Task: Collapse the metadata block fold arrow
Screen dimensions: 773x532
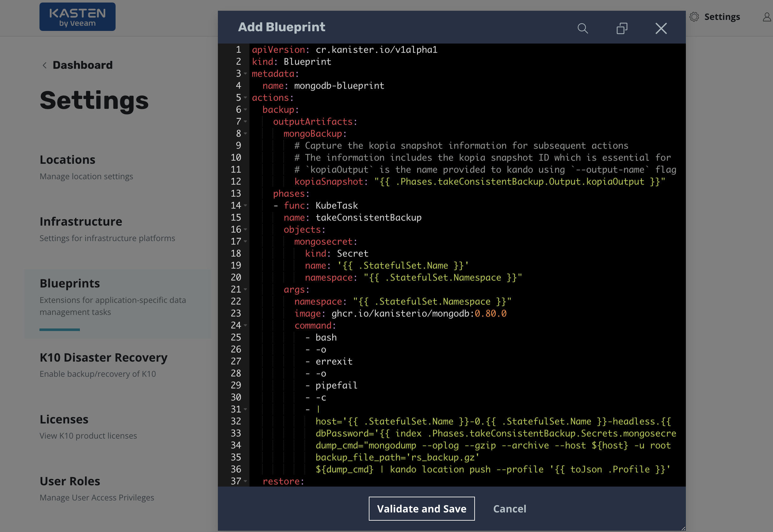Action: (245, 74)
